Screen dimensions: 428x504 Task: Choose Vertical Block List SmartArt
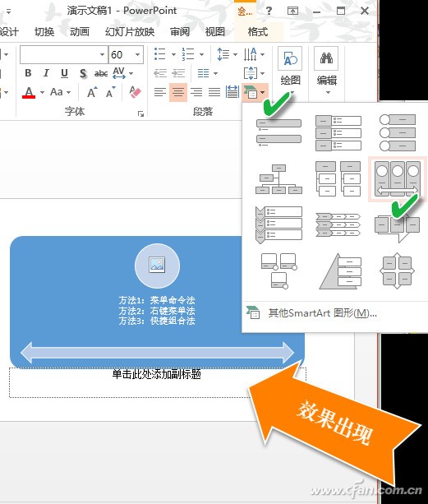(x=338, y=132)
